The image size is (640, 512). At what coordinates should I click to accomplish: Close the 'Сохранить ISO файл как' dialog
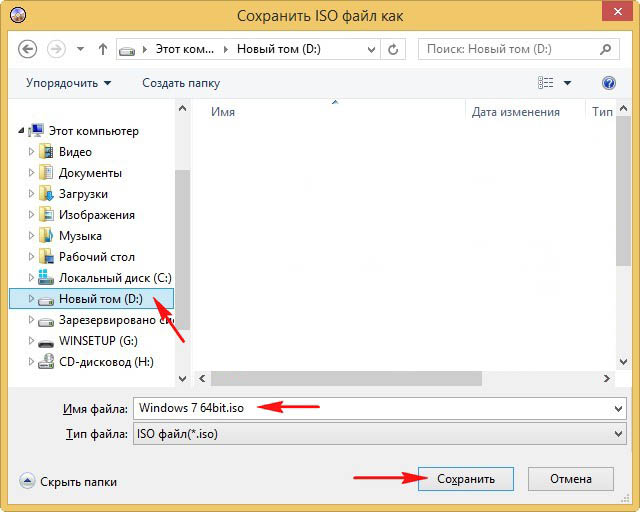[618, 11]
